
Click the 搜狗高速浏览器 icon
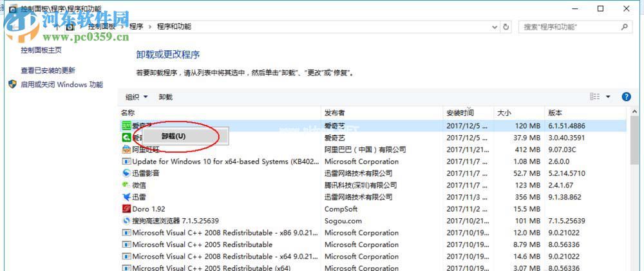[127, 221]
